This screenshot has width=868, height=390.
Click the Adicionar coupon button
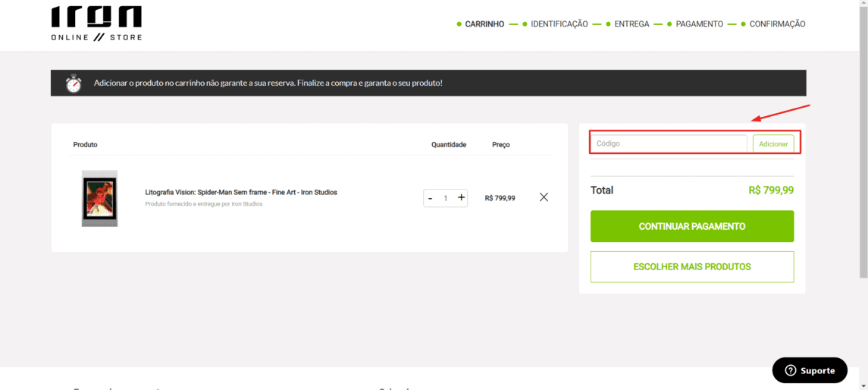click(773, 143)
